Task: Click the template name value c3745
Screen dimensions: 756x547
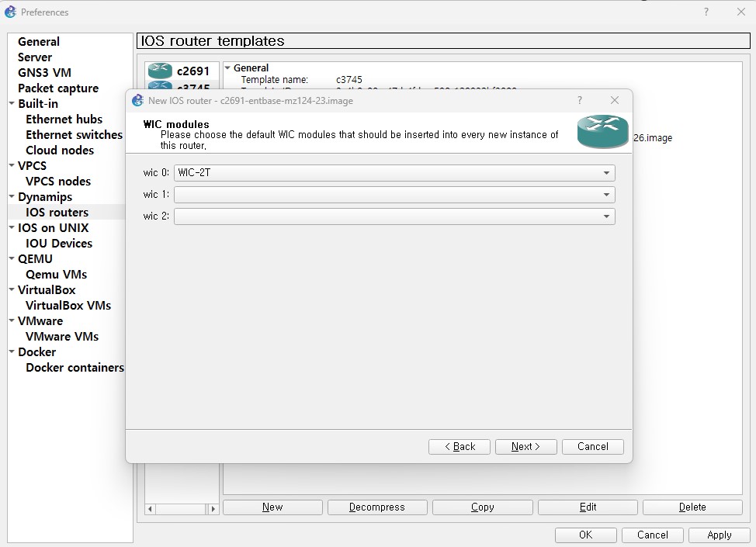Action: pyautogui.click(x=349, y=79)
